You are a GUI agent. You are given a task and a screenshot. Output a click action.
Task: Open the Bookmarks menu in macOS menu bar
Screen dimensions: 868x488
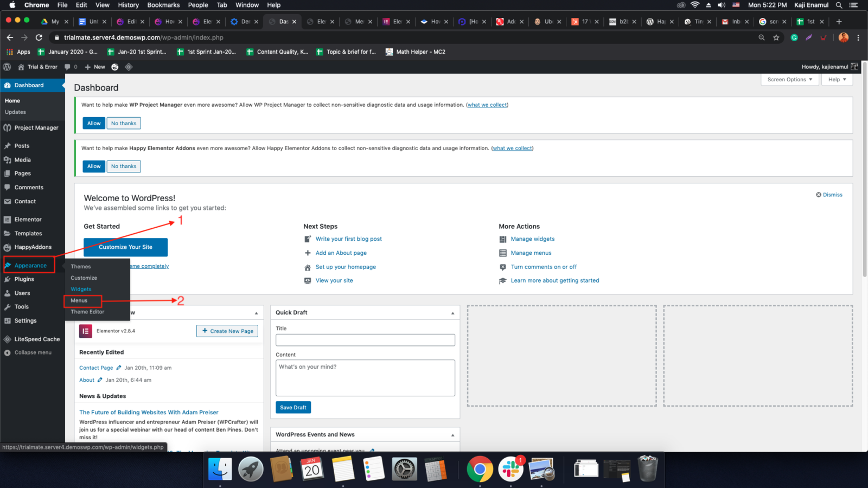pyautogui.click(x=163, y=5)
